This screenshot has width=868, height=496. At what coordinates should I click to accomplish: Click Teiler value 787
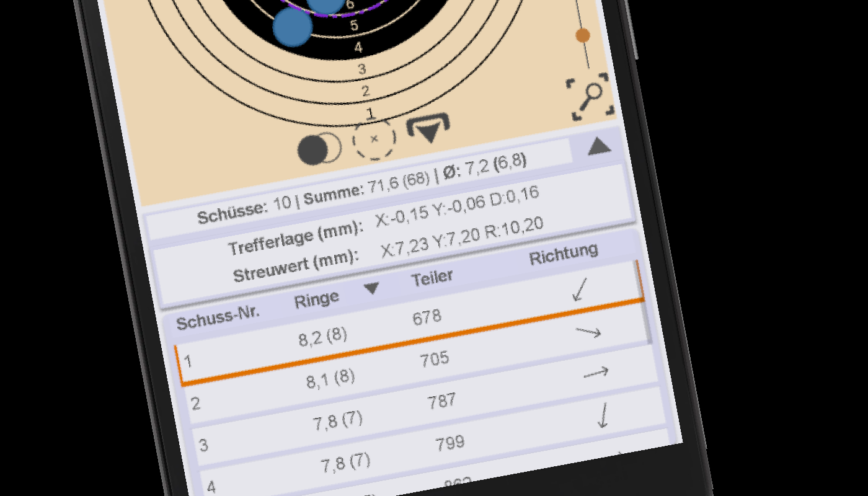441,402
